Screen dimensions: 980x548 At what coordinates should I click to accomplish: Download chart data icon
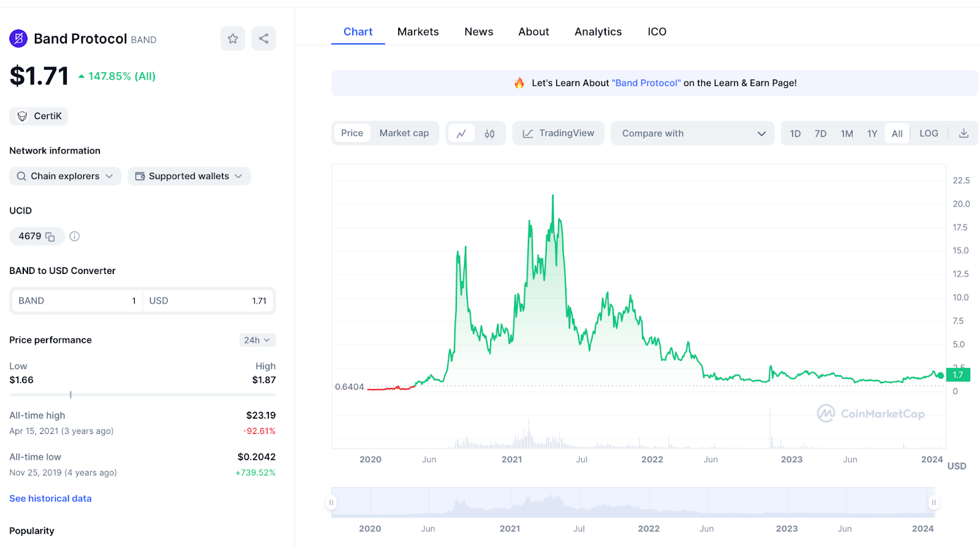coord(963,133)
